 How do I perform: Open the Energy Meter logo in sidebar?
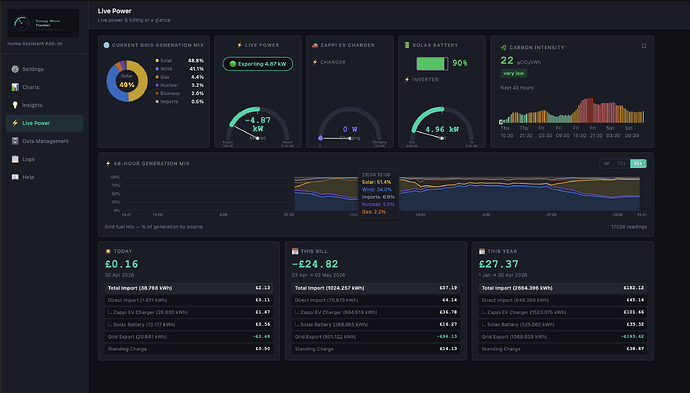pos(43,23)
